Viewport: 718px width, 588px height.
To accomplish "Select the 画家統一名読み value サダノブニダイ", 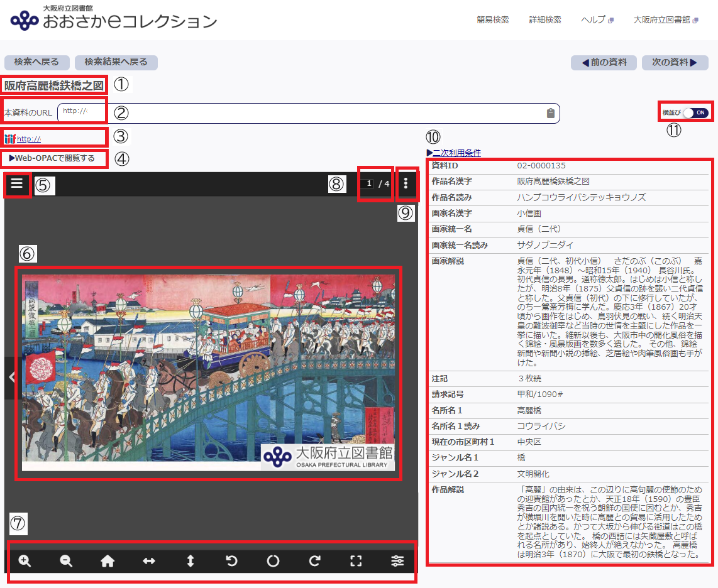I will coord(545,245).
